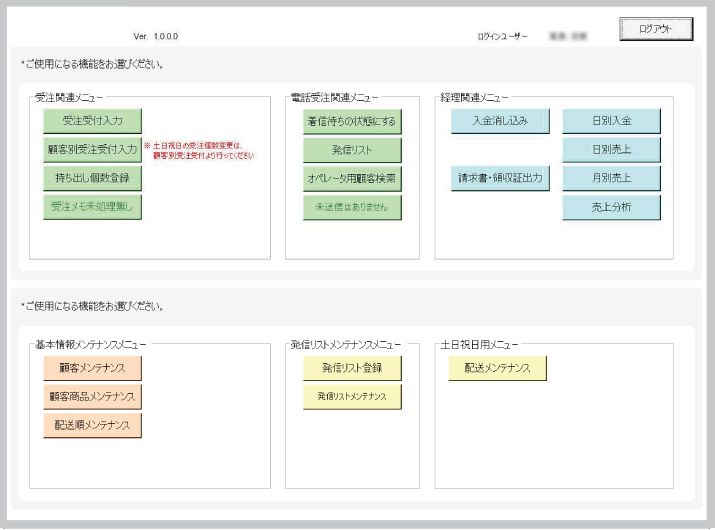715x530 pixels.
Task: Select 日別入金 report button
Action: (x=611, y=121)
